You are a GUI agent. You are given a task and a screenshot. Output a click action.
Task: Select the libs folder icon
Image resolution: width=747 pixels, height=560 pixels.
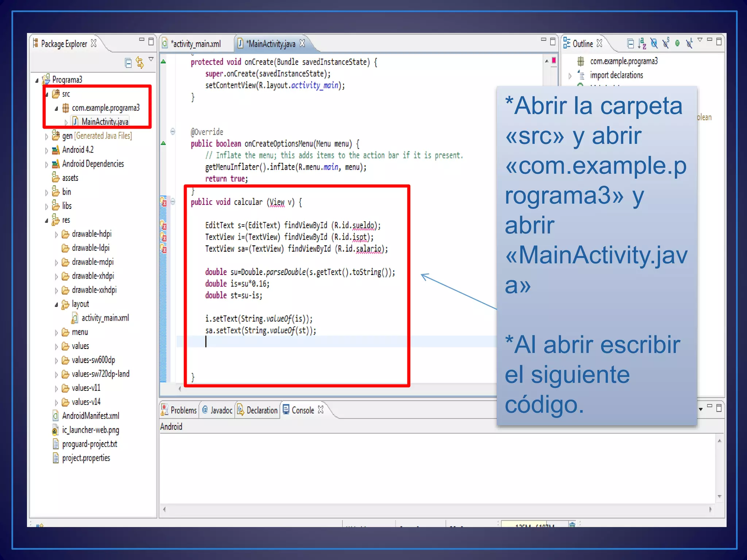[x=55, y=206]
